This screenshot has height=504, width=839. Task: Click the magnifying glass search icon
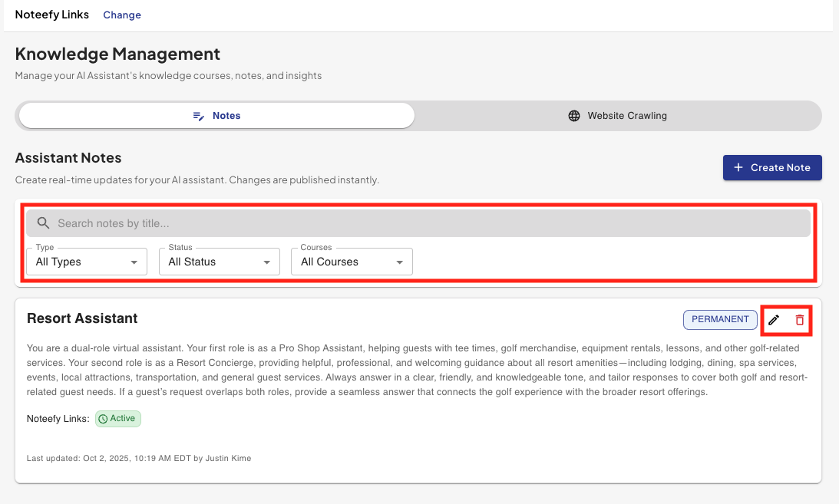pos(44,223)
